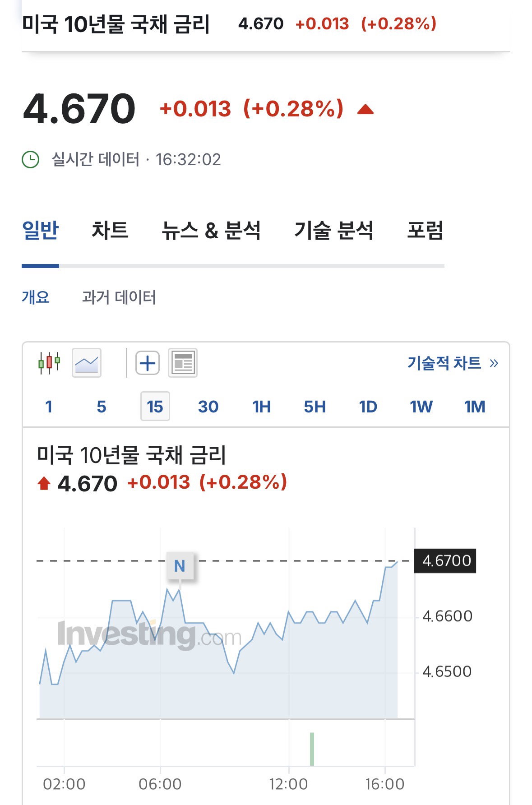Click the N news marker on chart

coord(180,566)
